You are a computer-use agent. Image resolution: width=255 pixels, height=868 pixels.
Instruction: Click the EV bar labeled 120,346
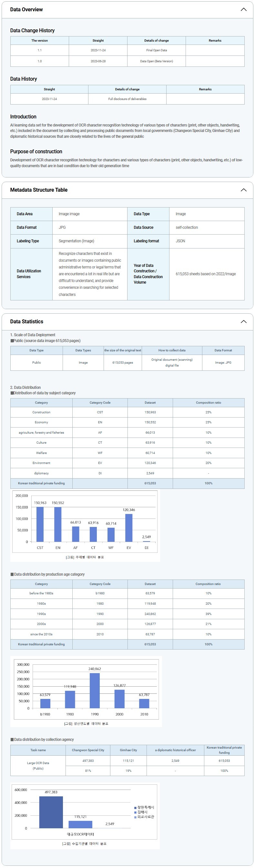tap(129, 527)
